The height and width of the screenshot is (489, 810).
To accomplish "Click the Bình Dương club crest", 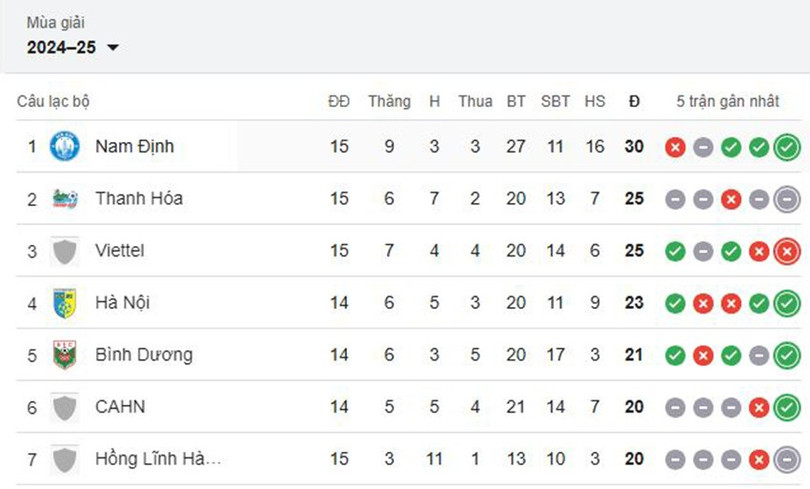I will 65,355.
